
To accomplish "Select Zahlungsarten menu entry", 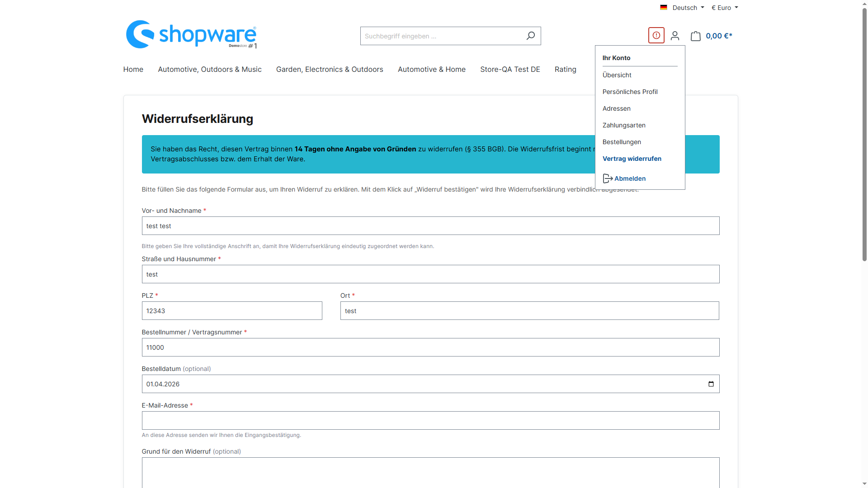I will (x=624, y=125).
